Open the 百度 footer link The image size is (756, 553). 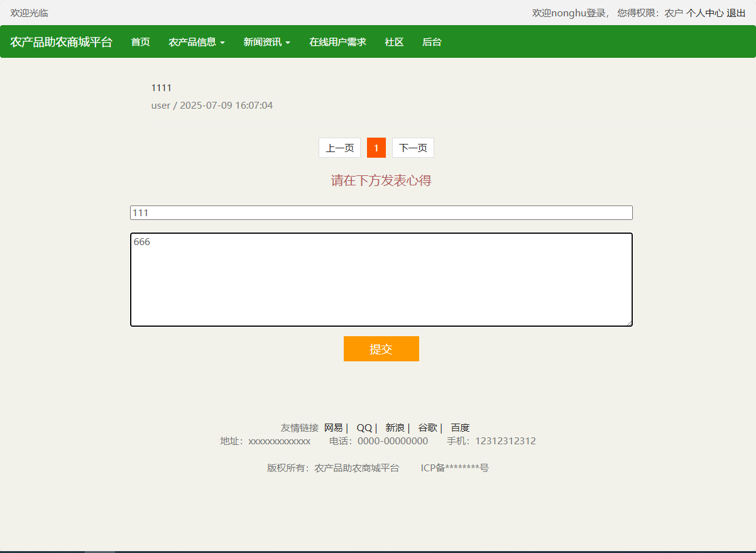(x=459, y=427)
